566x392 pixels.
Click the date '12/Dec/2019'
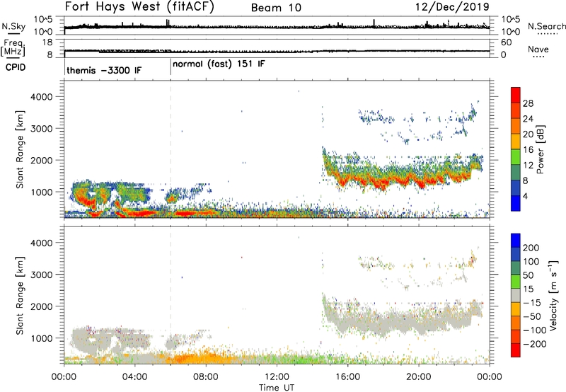(x=452, y=7)
